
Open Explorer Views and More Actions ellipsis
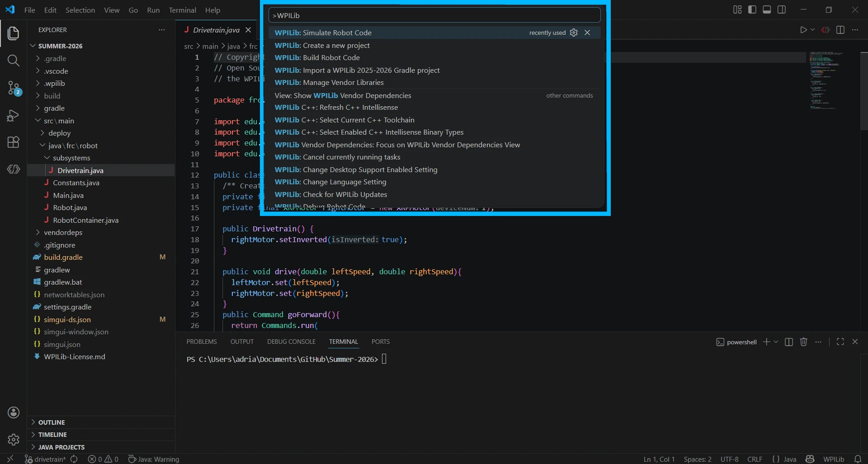tap(162, 30)
